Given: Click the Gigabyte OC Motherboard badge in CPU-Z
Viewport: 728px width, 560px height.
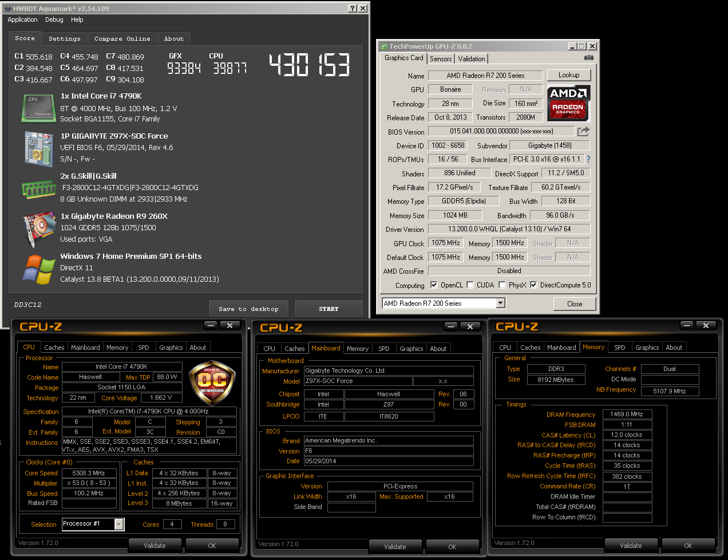Looking at the screenshot, I should tap(212, 382).
